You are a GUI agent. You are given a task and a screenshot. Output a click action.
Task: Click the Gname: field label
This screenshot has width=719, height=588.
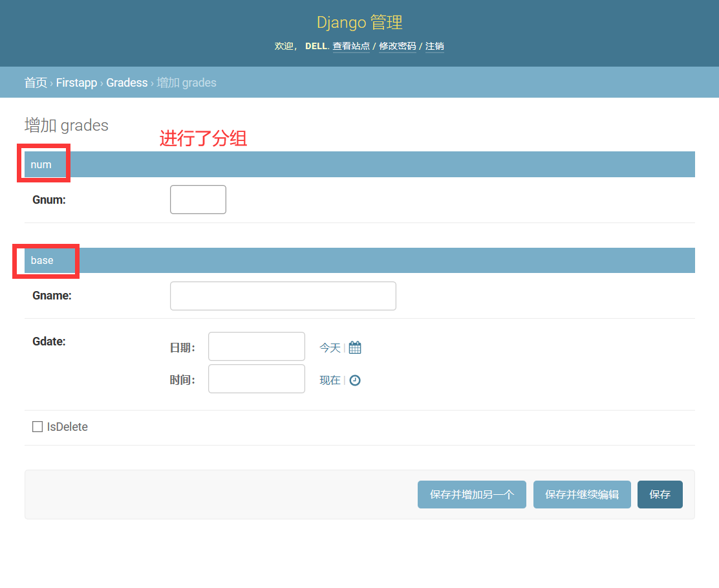52,296
